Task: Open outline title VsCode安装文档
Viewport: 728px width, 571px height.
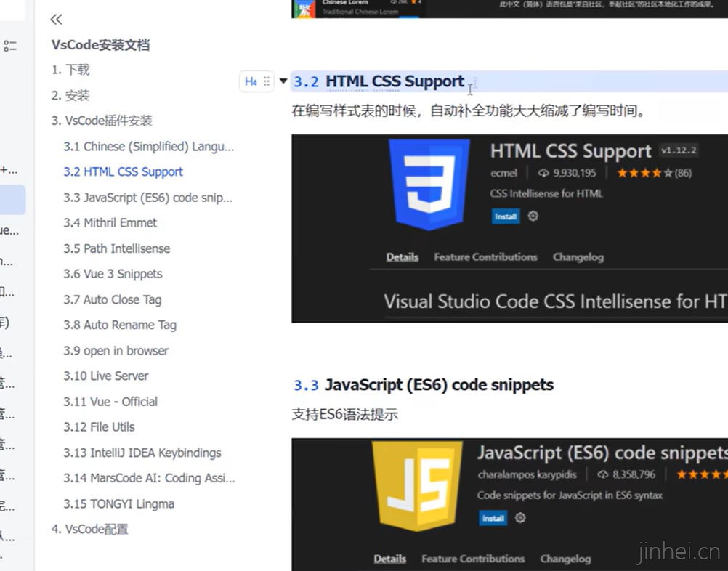Action: [x=100, y=45]
